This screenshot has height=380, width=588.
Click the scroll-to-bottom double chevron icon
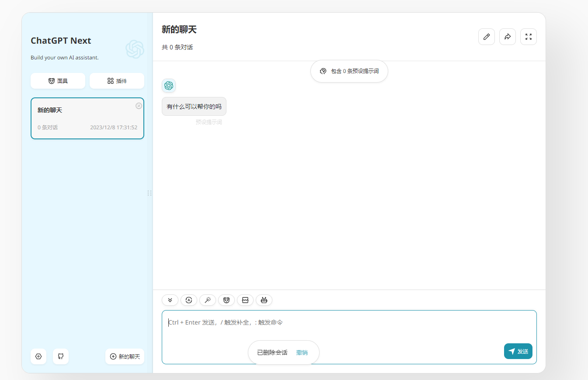(x=170, y=300)
